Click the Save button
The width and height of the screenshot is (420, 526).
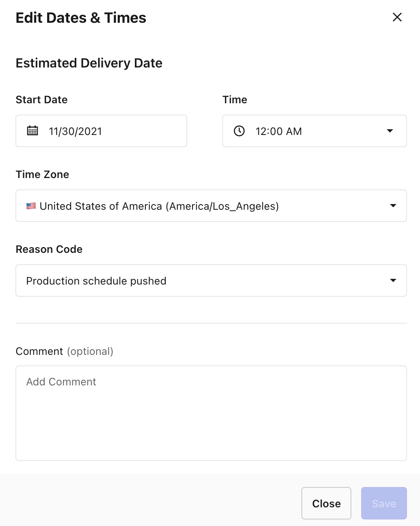[384, 503]
